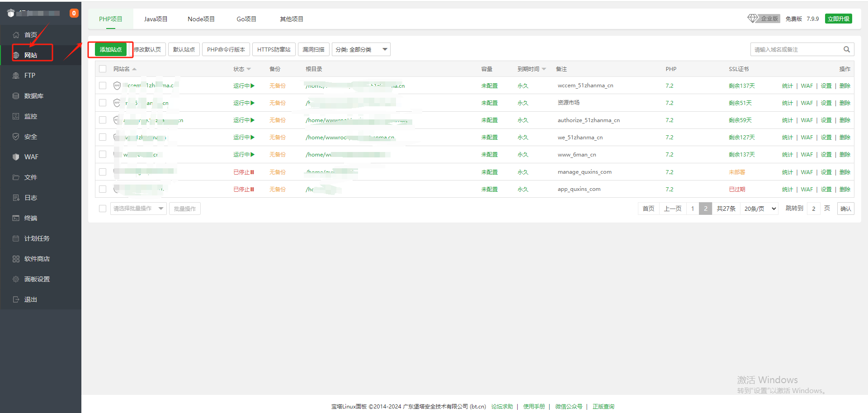Select the checkbox for the app_quxins_com row
This screenshot has height=413, width=868.
[x=103, y=189]
